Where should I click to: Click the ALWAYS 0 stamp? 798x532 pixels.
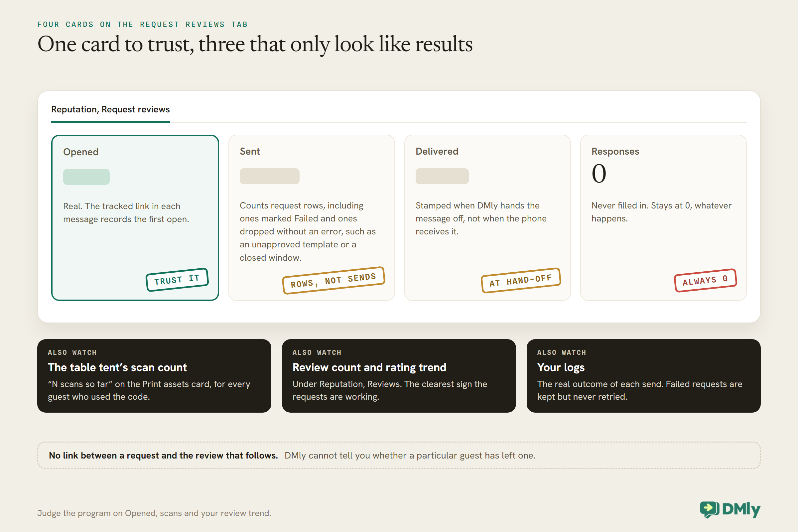pos(705,280)
